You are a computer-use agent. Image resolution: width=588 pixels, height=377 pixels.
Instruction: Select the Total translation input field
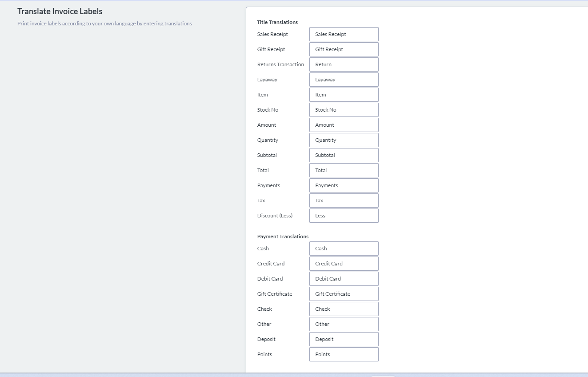(x=344, y=170)
